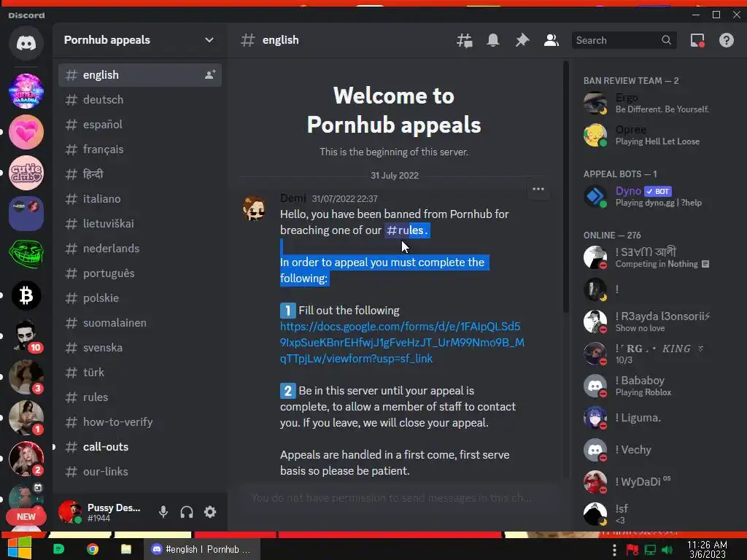The image size is (747, 560).
Task: Show pinned messages pin icon
Action: click(x=522, y=41)
